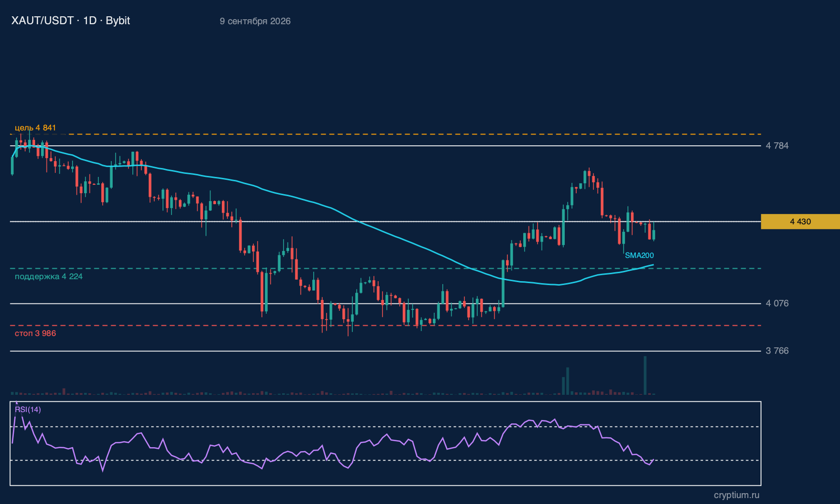
Task: Click the XAUT/USDT · 1D · Bybit chart title
Action: pos(71,21)
